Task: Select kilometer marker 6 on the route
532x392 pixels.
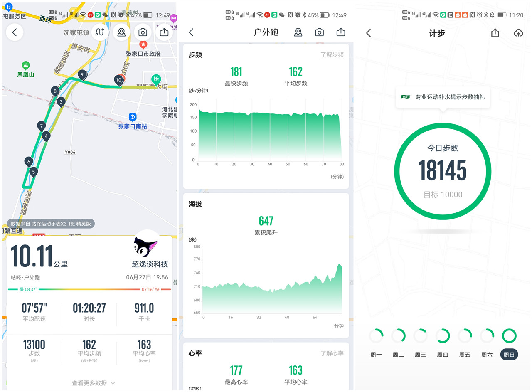Action: coord(29,162)
